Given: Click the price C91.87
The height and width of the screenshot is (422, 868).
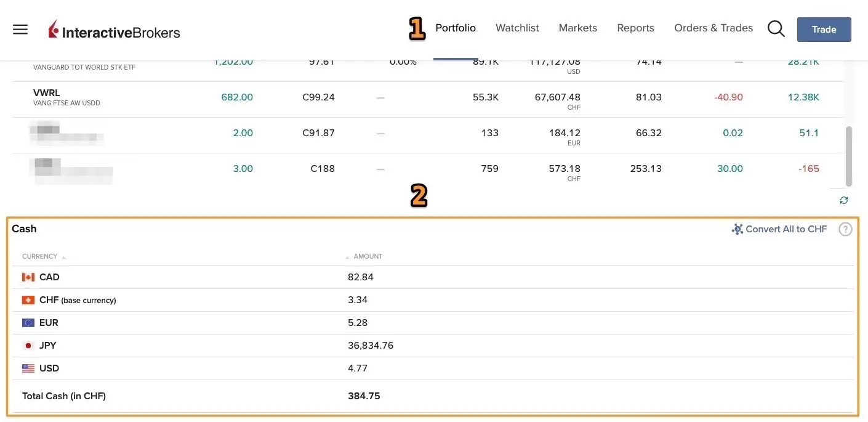Looking at the screenshot, I should pos(318,133).
